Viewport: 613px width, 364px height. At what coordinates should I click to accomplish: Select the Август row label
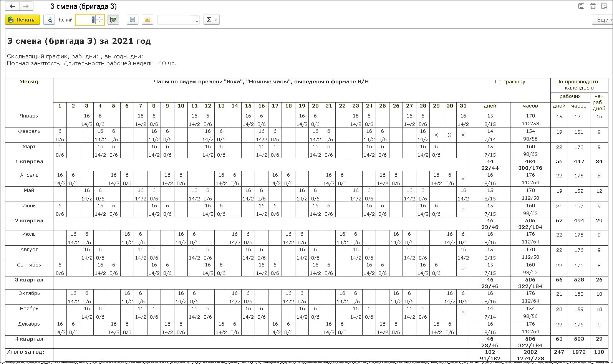click(x=29, y=249)
